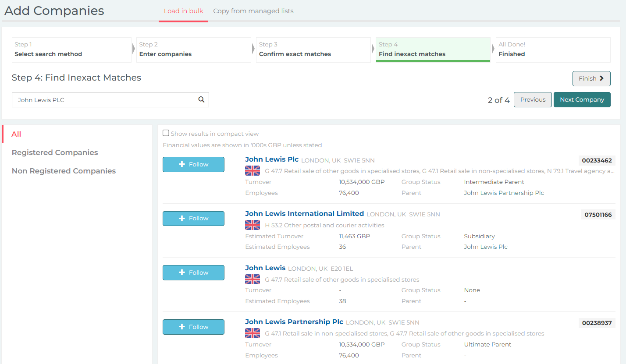Follow John Lewis in E20 1EL
Viewport: 626px width, 364px height.
tap(193, 272)
